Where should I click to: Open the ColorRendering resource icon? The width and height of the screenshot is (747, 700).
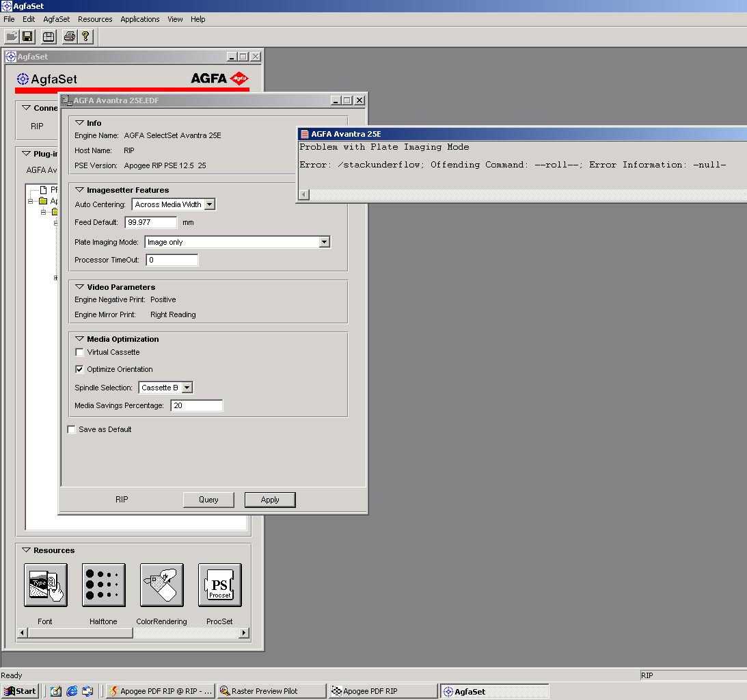(x=161, y=584)
